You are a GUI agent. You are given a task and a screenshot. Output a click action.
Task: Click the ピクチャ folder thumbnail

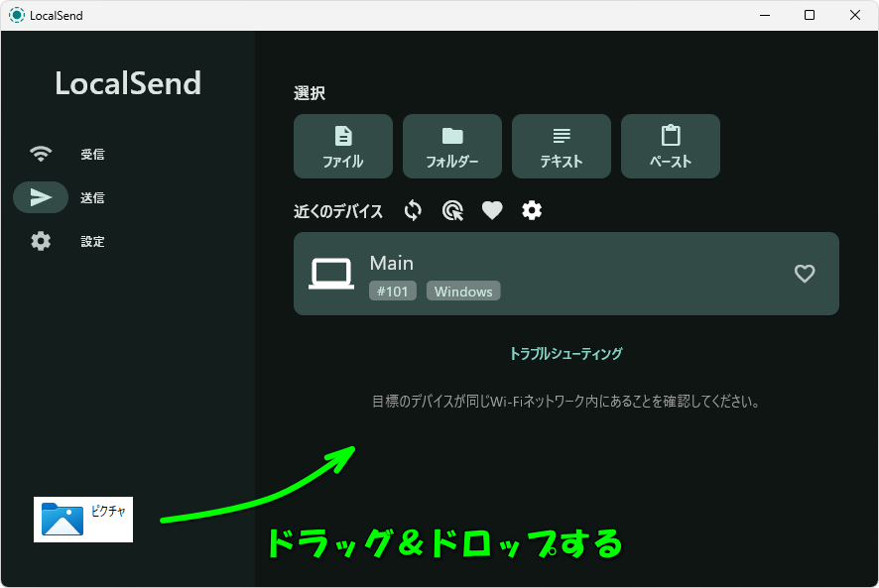click(x=83, y=520)
